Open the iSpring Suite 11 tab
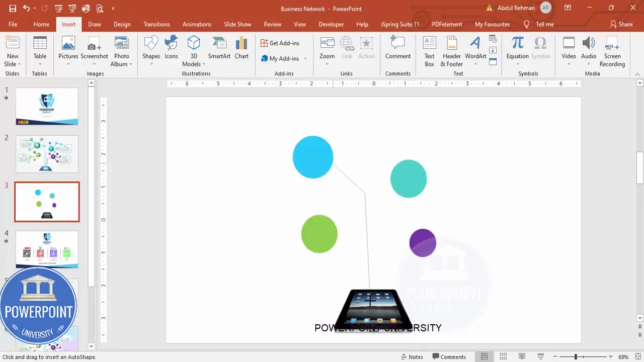Screen dimensions: 644x362 [399, 24]
